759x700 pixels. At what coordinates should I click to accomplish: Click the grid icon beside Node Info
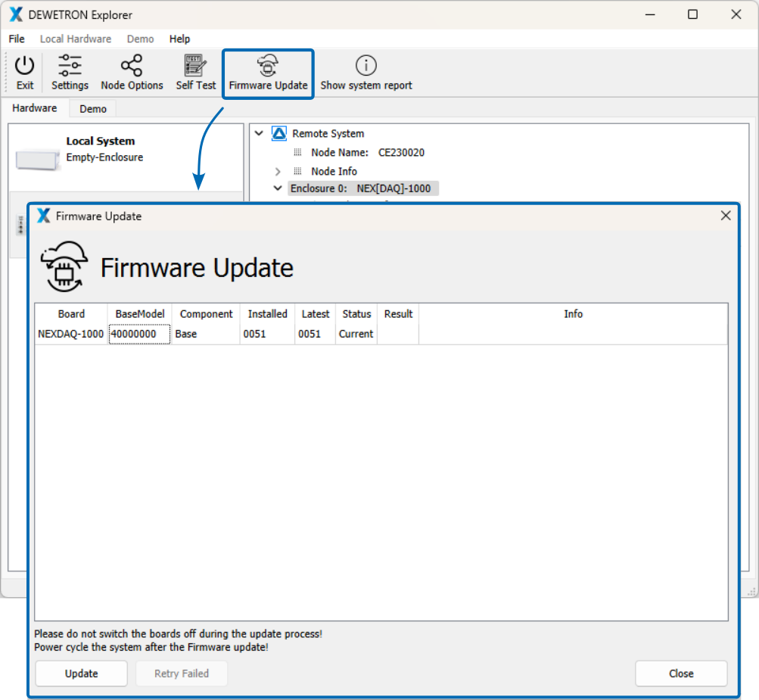297,171
